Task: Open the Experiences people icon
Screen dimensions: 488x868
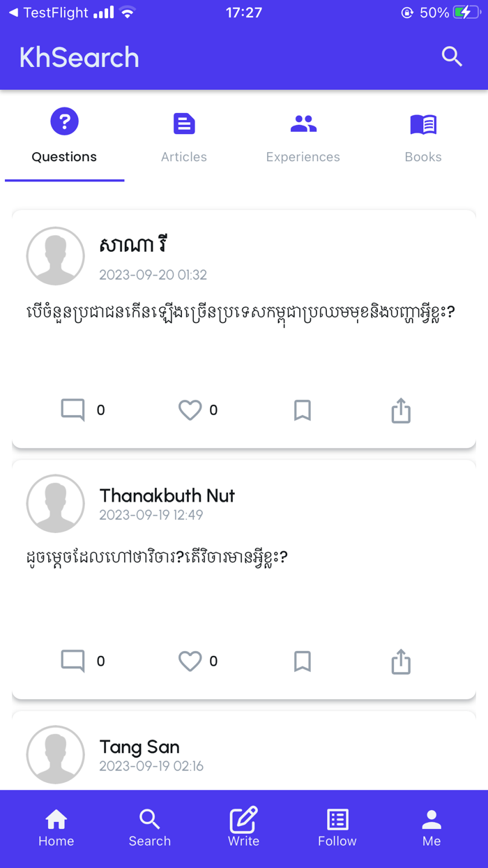Action: pyautogui.click(x=303, y=123)
